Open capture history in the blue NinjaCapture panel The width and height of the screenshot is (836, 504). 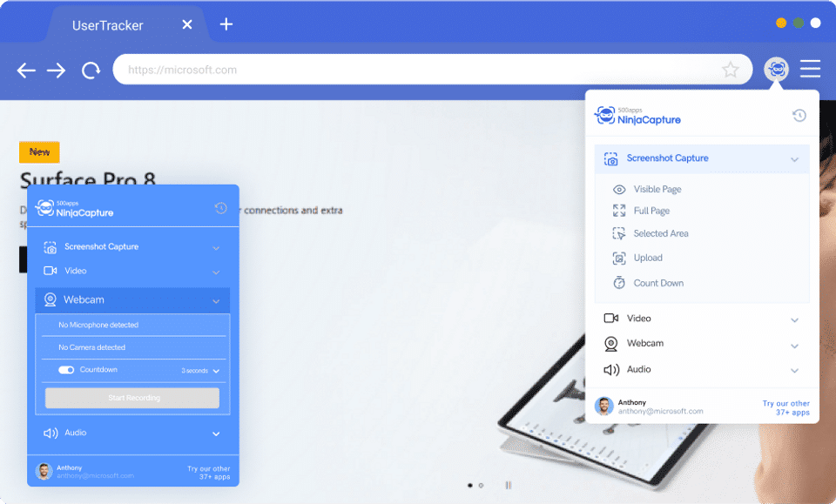[220, 208]
